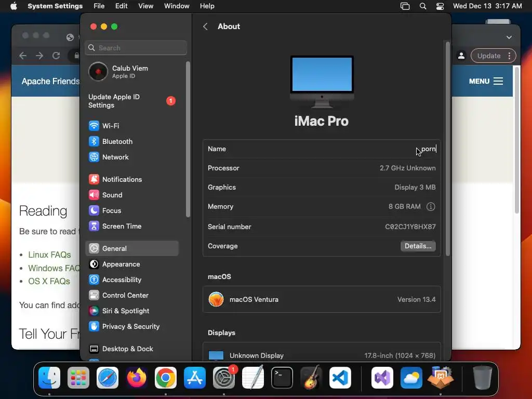The width and height of the screenshot is (532, 399).
Task: Open Terminal from the Dock
Action: pyautogui.click(x=282, y=378)
